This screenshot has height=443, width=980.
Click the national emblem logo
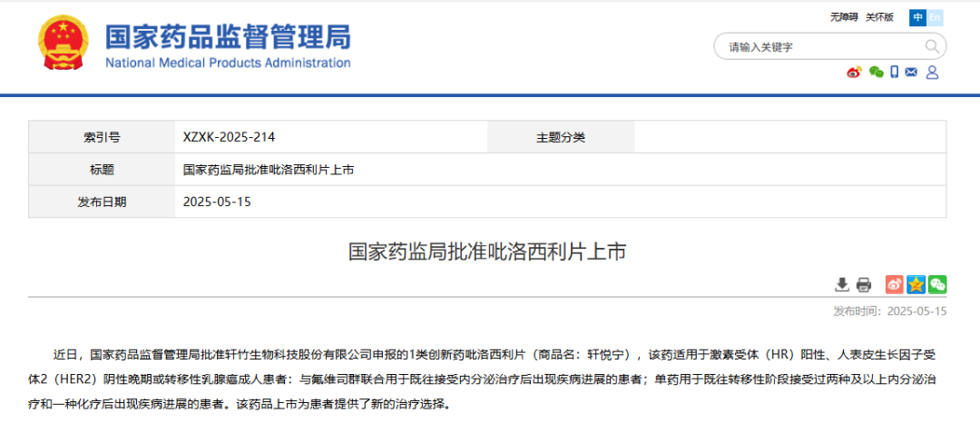(x=64, y=45)
